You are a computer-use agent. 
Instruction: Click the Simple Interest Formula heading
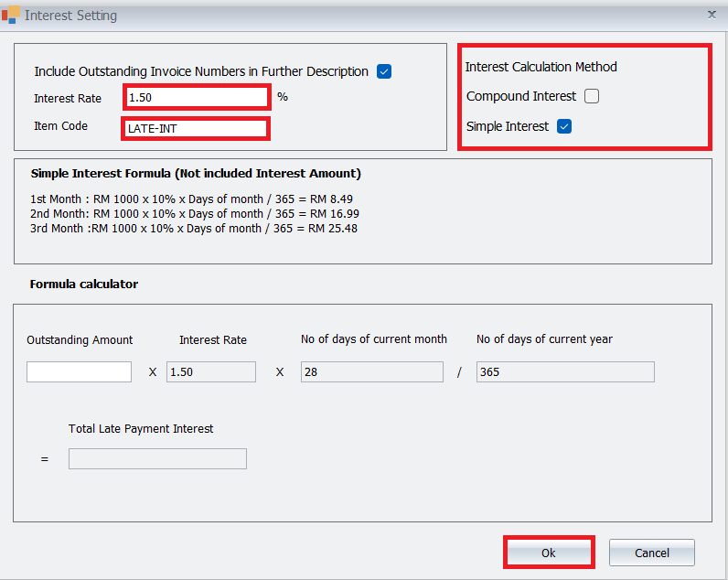point(196,173)
